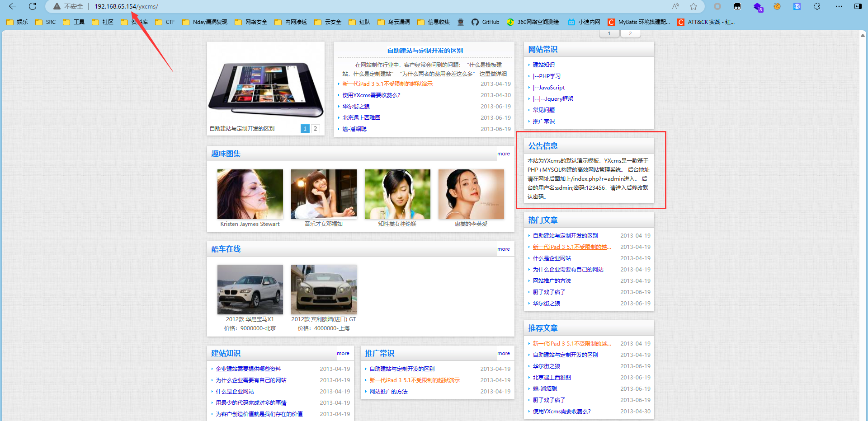Click the star favorites icon in address bar
The height and width of the screenshot is (421, 868).
pos(693,6)
